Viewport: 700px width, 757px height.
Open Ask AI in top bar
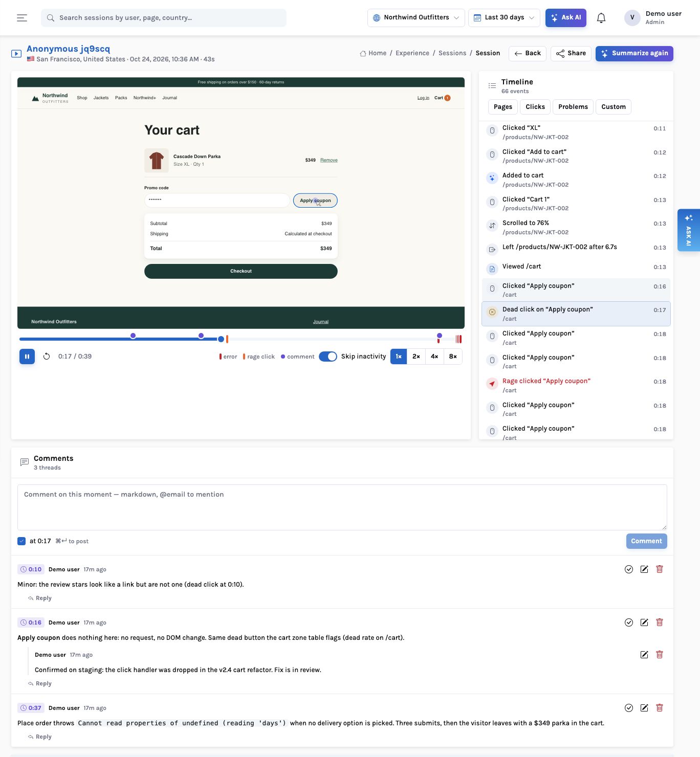click(x=566, y=18)
